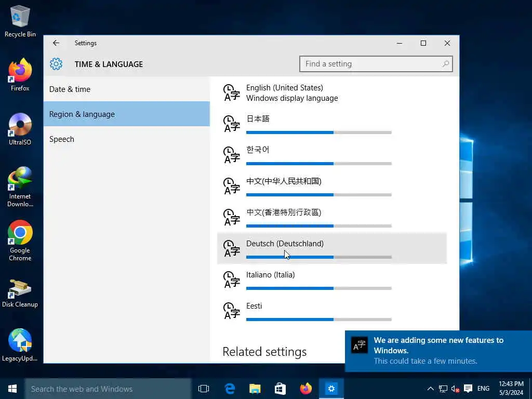Click the language icon beside 中文(香港特別行政區)
532x399 pixels.
click(231, 218)
